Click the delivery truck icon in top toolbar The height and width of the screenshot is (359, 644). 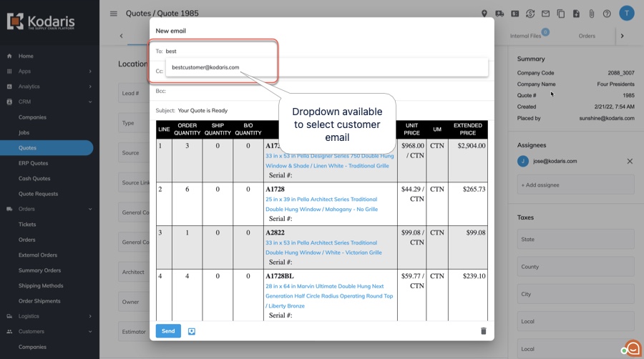[x=499, y=14]
